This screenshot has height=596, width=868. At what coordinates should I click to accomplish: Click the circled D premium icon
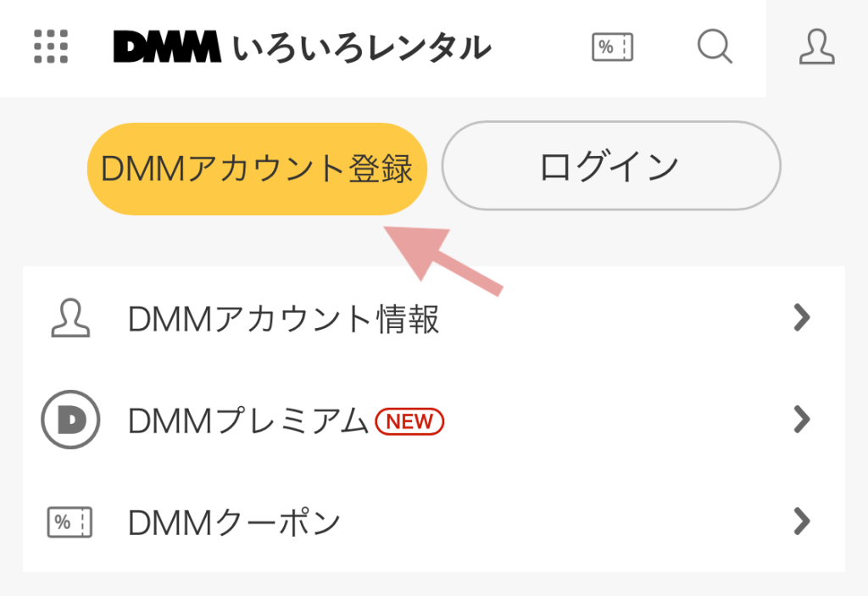(x=70, y=420)
